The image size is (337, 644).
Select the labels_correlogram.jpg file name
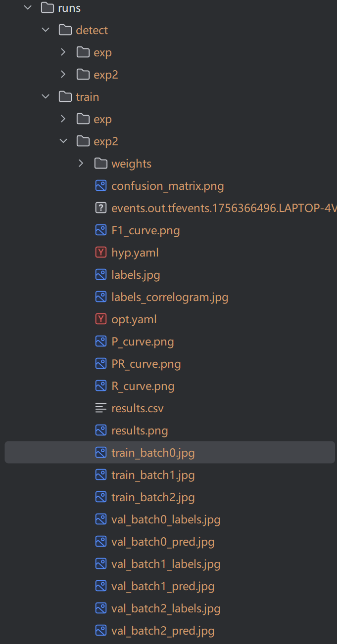pyautogui.click(x=170, y=298)
